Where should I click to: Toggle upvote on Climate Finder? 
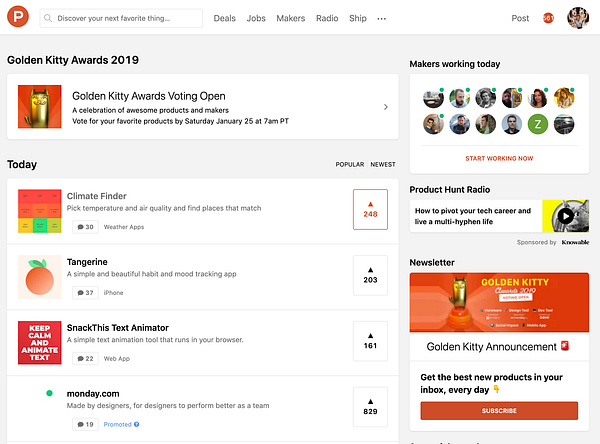click(370, 209)
